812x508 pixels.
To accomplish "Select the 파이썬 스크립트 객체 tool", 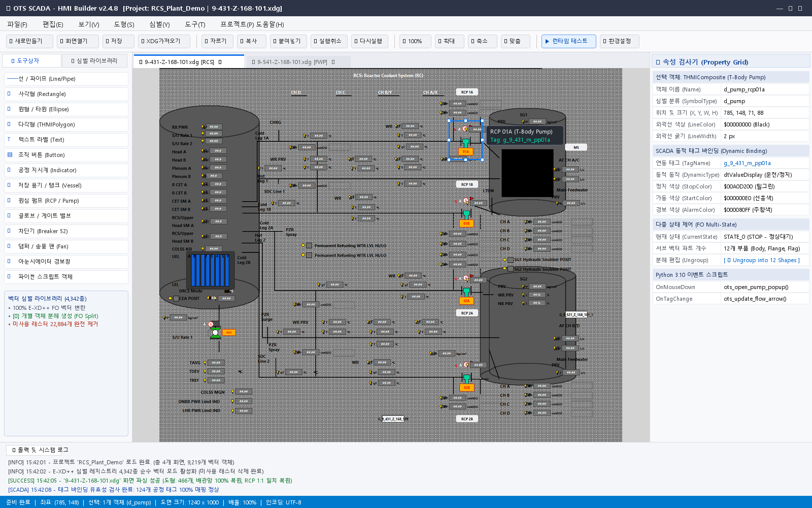I will click(66, 277).
